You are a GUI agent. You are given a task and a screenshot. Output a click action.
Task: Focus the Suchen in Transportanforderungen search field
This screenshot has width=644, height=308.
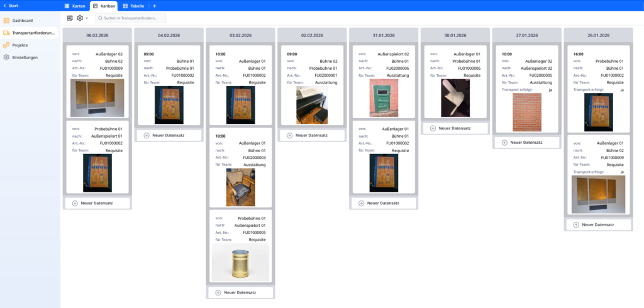[x=131, y=18]
